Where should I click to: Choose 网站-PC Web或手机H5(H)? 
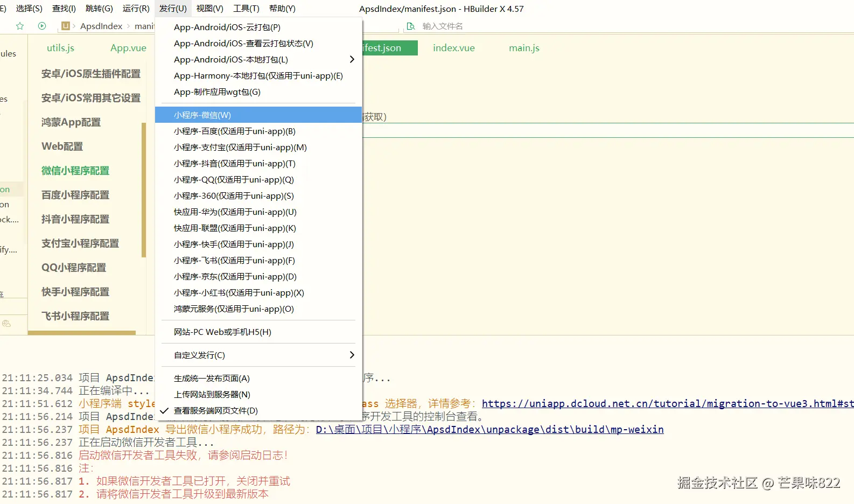258,332
